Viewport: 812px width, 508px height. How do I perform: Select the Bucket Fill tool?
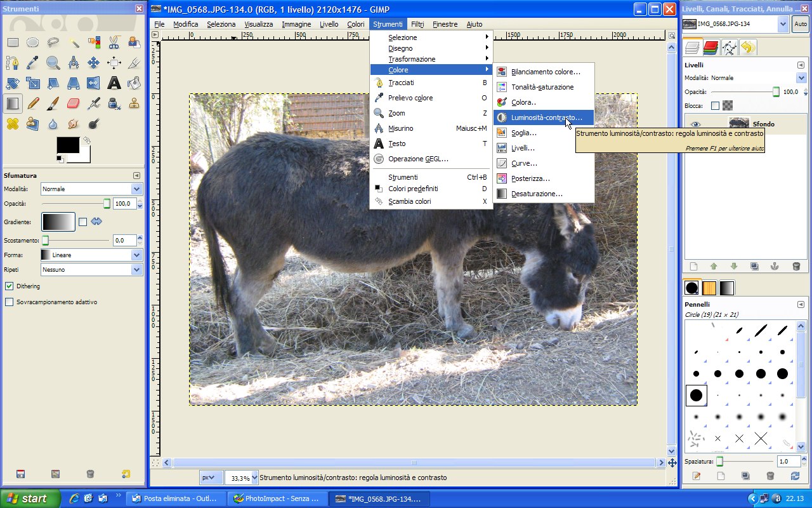point(134,83)
